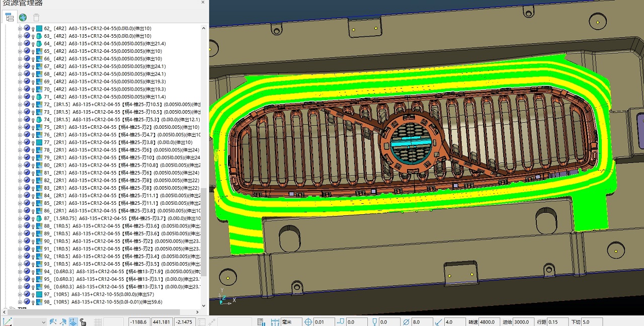
Task: Select toolpath 74_[3R1.5] in the tree
Action: [116, 120]
